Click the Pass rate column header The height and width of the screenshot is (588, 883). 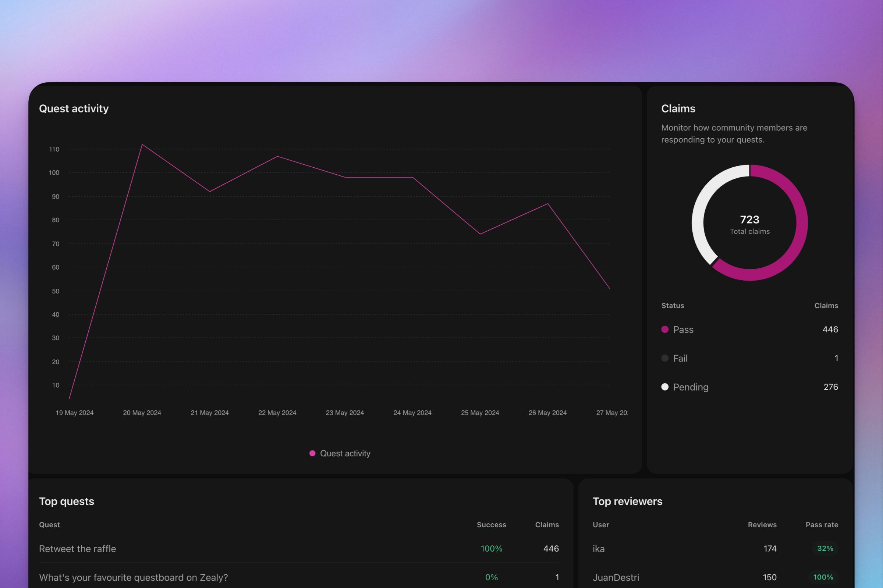tap(822, 525)
